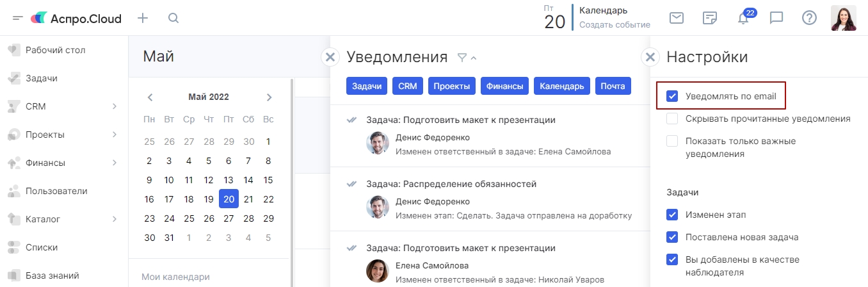Open notification Задача: Распределение обязанностей

pyautogui.click(x=451, y=184)
